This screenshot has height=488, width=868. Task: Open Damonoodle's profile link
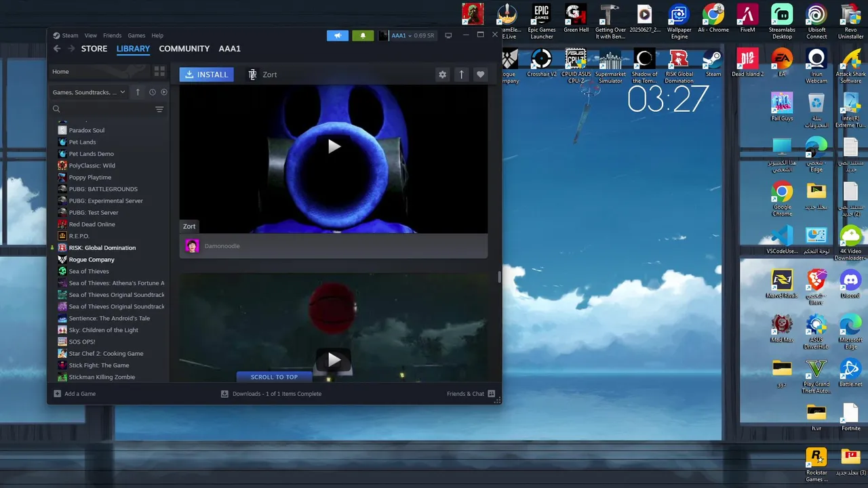click(x=222, y=246)
